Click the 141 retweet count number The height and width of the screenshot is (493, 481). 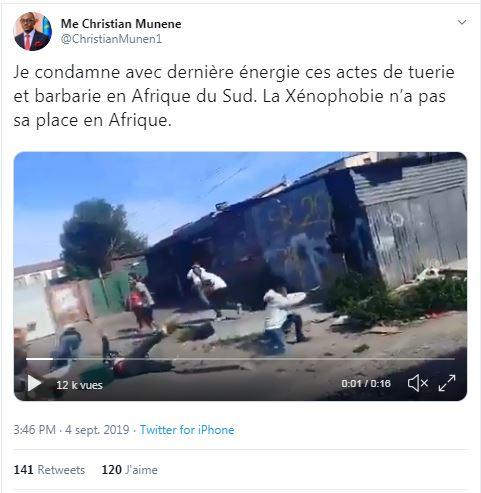point(23,470)
